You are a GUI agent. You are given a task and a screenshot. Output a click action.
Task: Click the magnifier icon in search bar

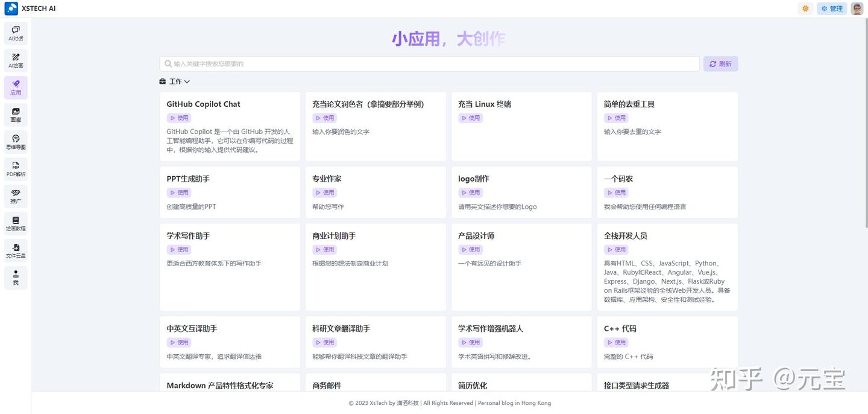pos(168,64)
